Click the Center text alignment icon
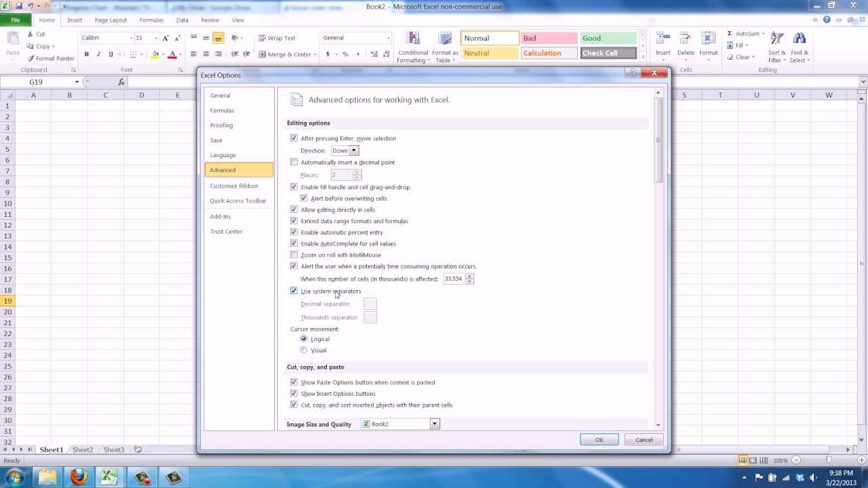 coord(205,54)
